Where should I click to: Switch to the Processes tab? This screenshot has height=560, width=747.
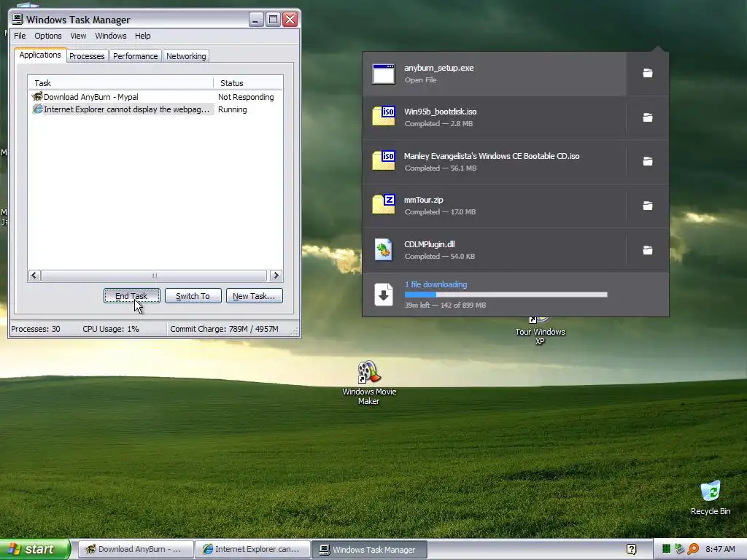(88, 55)
